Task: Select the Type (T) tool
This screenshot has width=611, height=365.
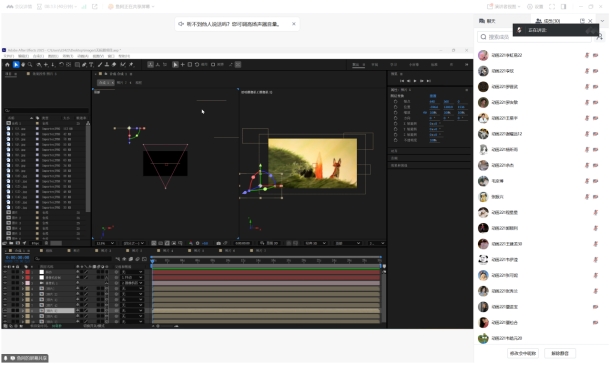Action: pyautogui.click(x=91, y=65)
